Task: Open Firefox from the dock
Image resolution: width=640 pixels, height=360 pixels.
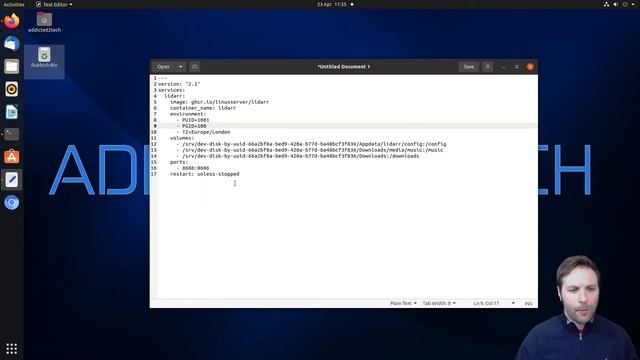Action: (x=11, y=21)
